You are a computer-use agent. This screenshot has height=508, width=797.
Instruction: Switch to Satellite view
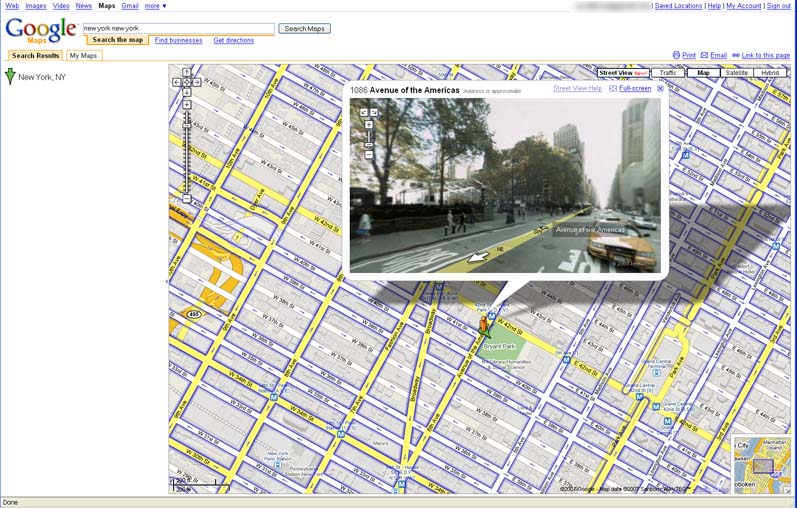coord(737,73)
